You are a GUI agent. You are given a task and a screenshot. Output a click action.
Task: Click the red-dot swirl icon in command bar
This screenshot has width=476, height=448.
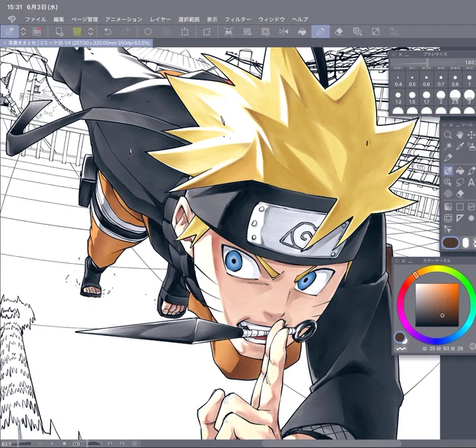pos(36,31)
